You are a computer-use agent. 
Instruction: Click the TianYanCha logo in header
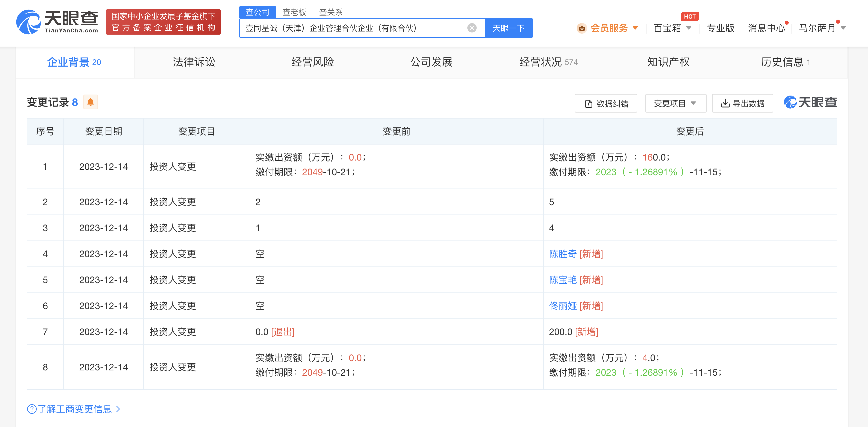tap(57, 22)
